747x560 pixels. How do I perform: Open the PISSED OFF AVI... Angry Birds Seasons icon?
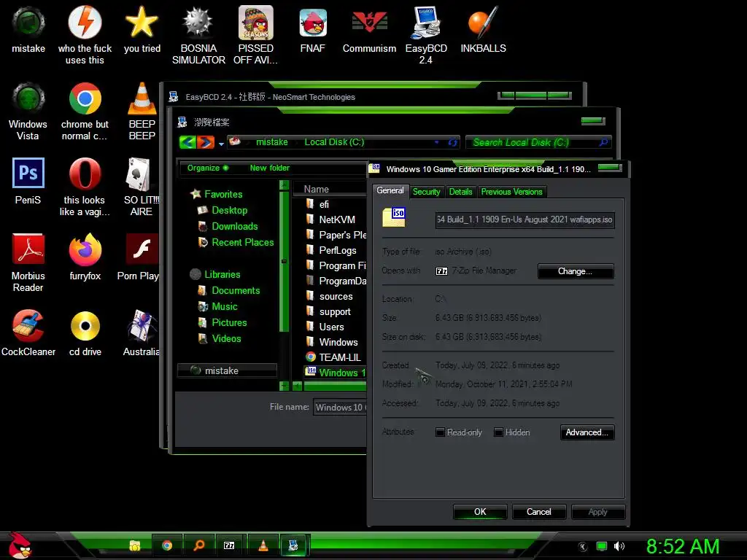(x=256, y=34)
